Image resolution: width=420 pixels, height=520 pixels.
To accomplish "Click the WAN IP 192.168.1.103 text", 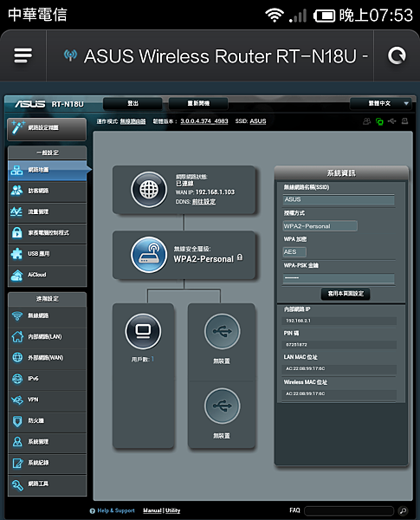I will 215,192.
